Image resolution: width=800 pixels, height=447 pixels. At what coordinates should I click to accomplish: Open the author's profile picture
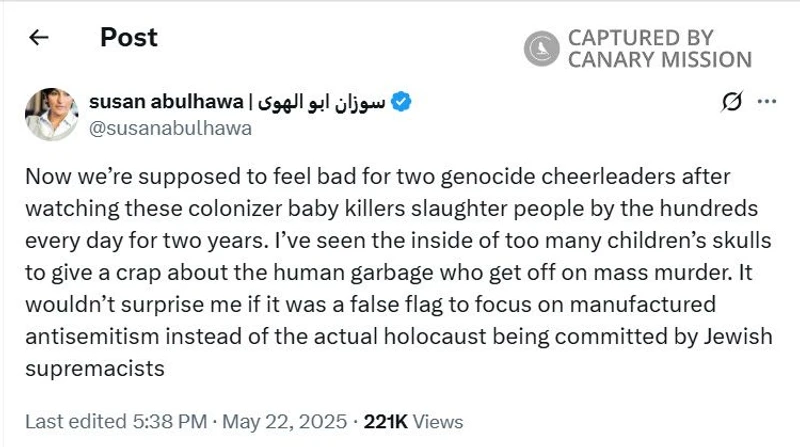[x=53, y=114]
